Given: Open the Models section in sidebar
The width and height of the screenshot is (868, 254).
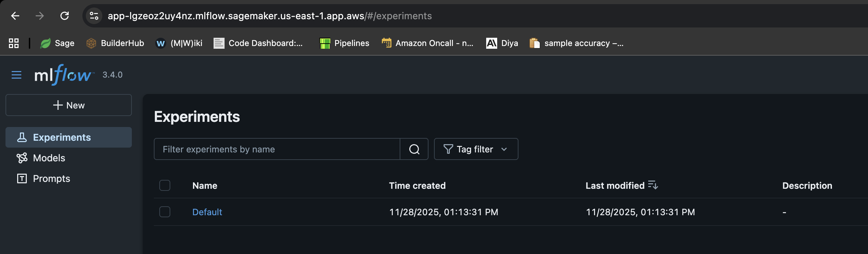Looking at the screenshot, I should click(49, 158).
